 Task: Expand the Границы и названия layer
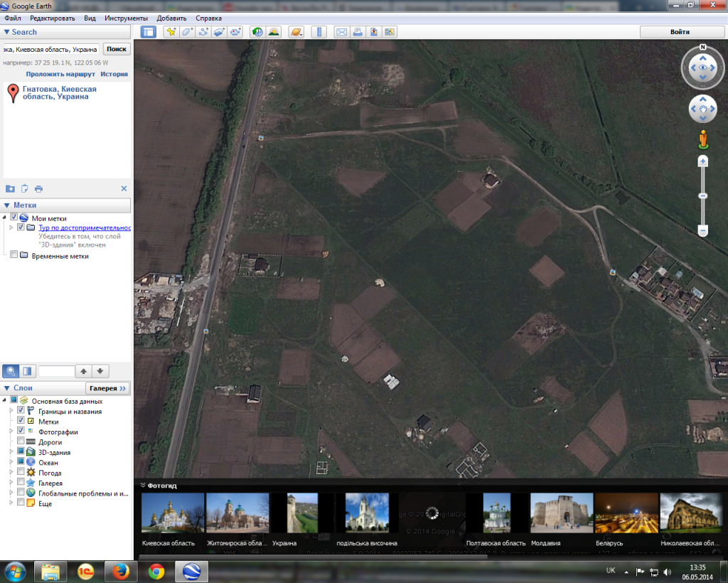[11, 411]
